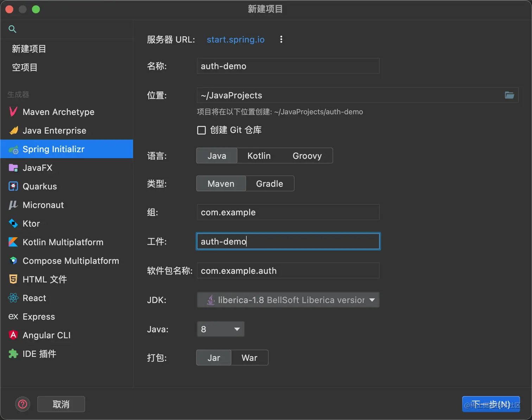Viewport: 532px width, 420px height.
Task: Select Groovy as the language
Action: [307, 156]
